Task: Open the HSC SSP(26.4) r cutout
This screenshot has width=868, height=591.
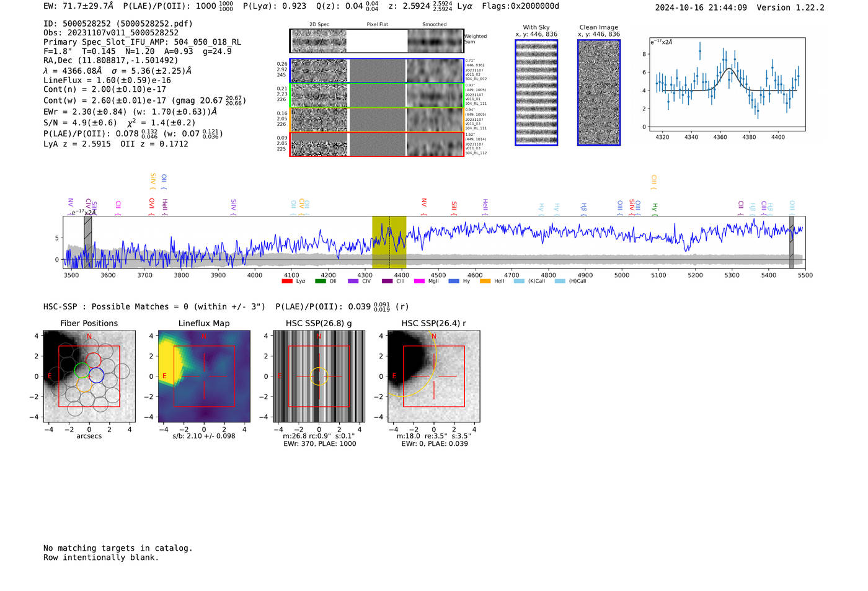Action: pyautogui.click(x=434, y=376)
